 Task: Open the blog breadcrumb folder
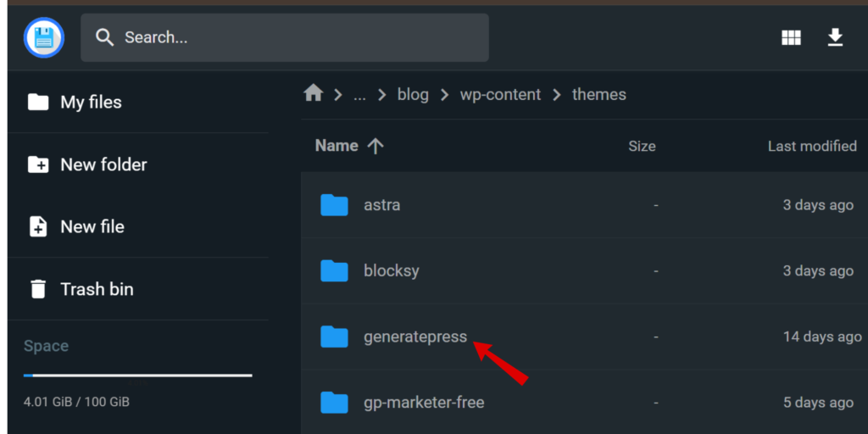pos(413,95)
